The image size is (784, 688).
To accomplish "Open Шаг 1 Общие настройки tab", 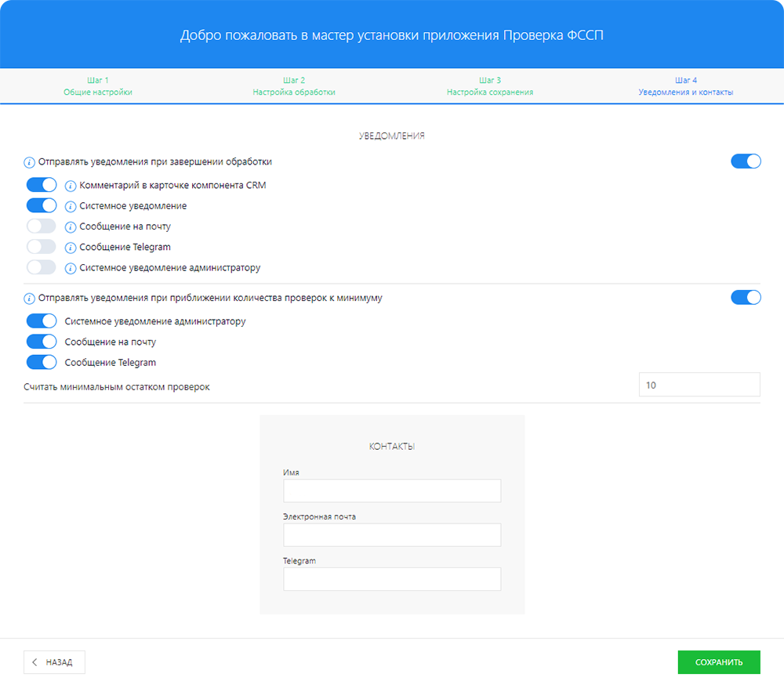I will 98,86.
